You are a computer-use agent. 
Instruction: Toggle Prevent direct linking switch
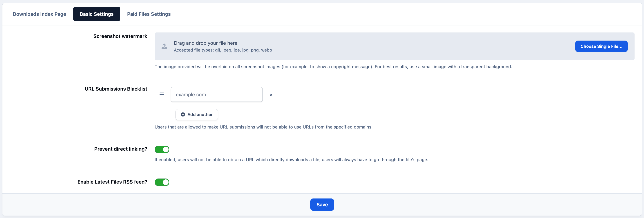[162, 149]
